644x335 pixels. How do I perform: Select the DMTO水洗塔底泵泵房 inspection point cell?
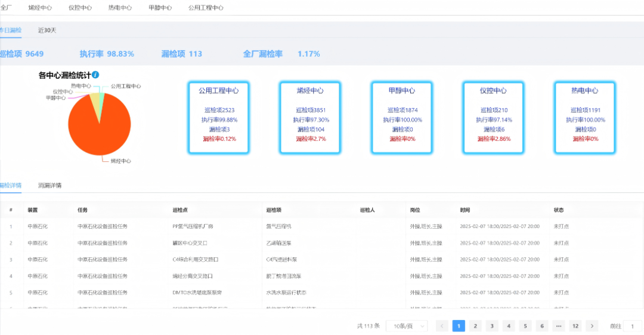coord(197,292)
